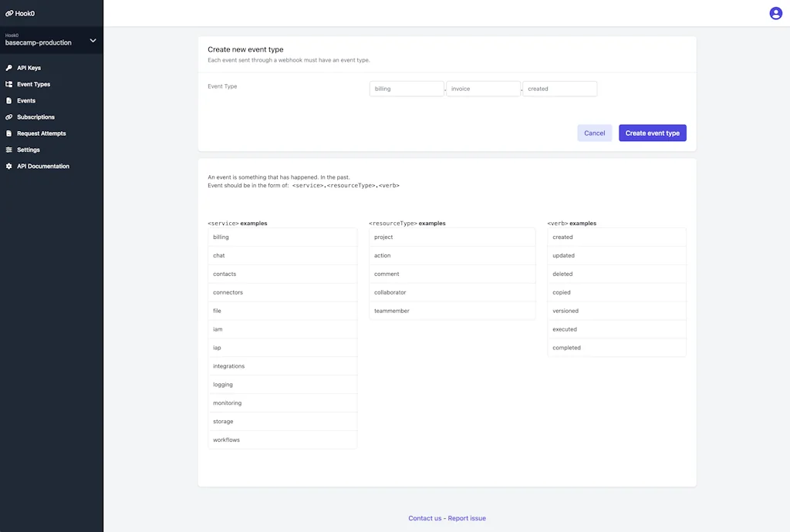Click the Request Attempts document icon
Viewport: 790px width, 532px height.
(9, 133)
